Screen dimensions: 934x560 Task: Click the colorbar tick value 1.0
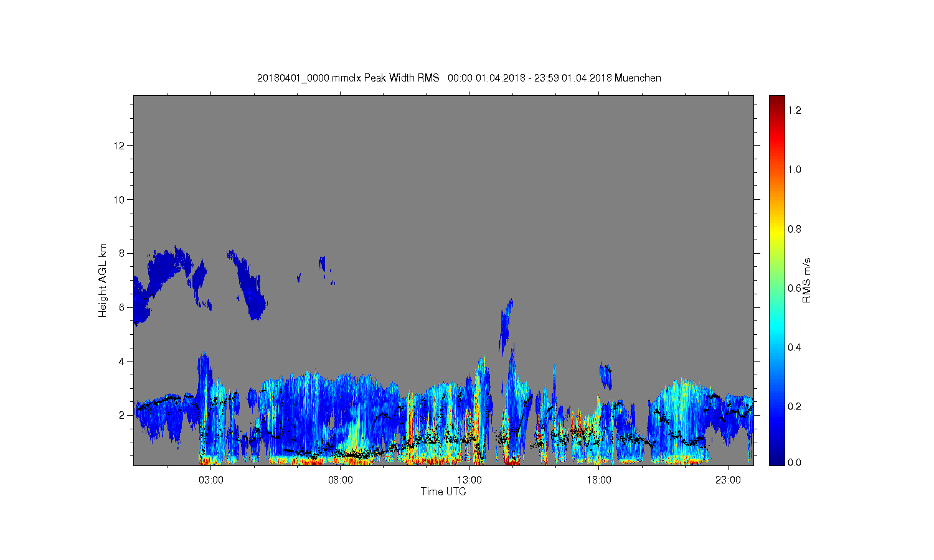[x=794, y=169]
